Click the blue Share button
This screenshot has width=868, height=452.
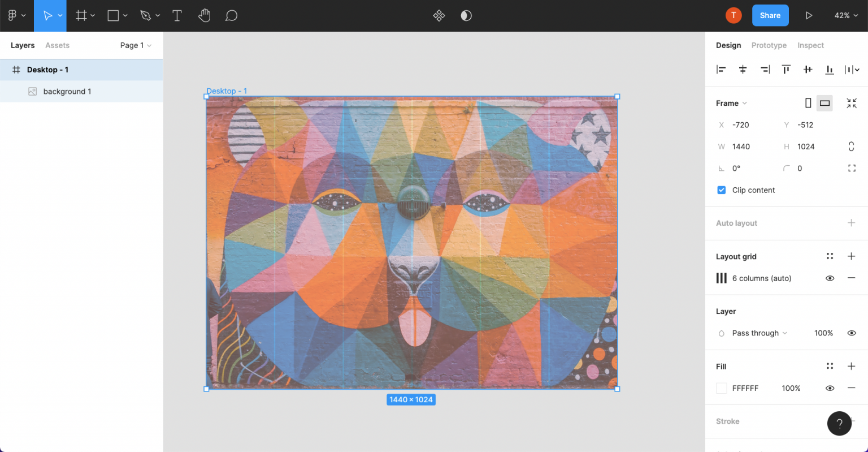770,16
